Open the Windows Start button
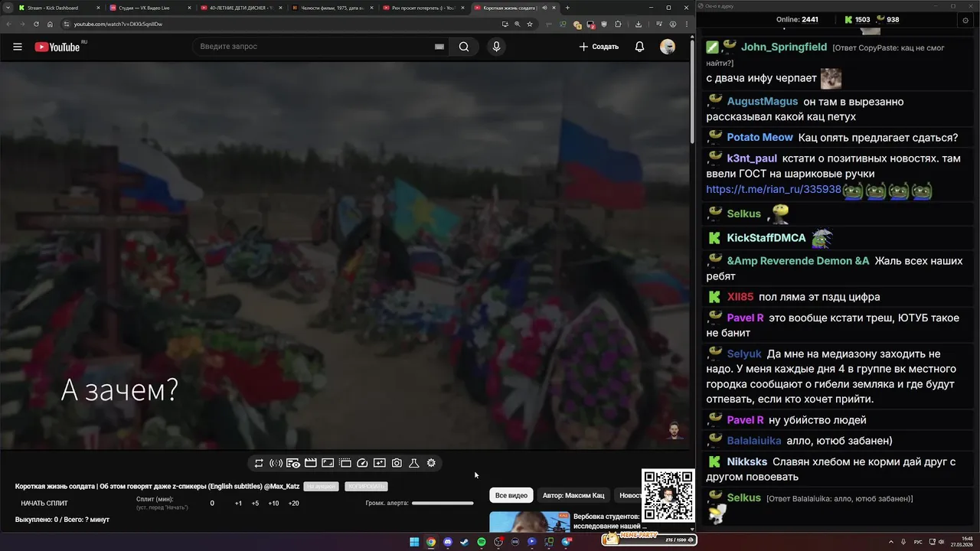980x551 pixels. click(x=414, y=542)
